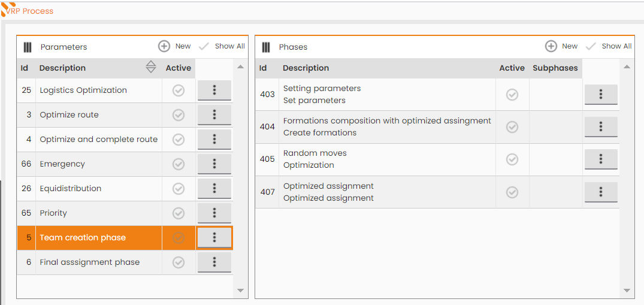Open the three-dot menu for Final asssignment phase
This screenshot has width=644, height=305.
pyautogui.click(x=214, y=262)
